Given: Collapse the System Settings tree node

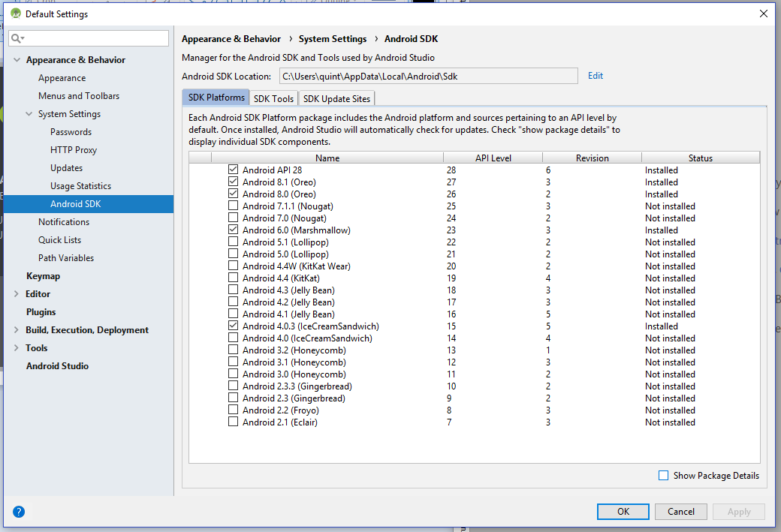Looking at the screenshot, I should pos(29,114).
